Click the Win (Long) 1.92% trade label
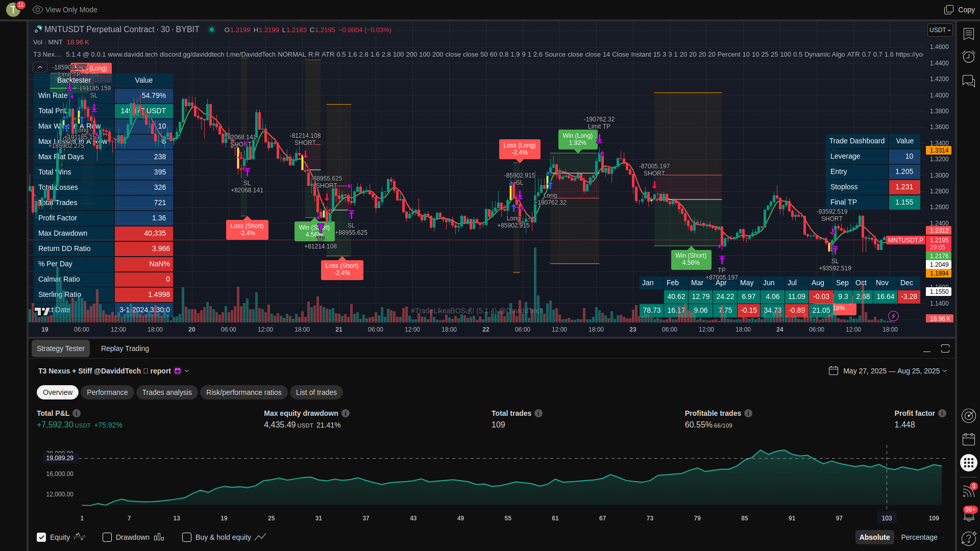Viewport: 980px width, 551px height. 578,139
